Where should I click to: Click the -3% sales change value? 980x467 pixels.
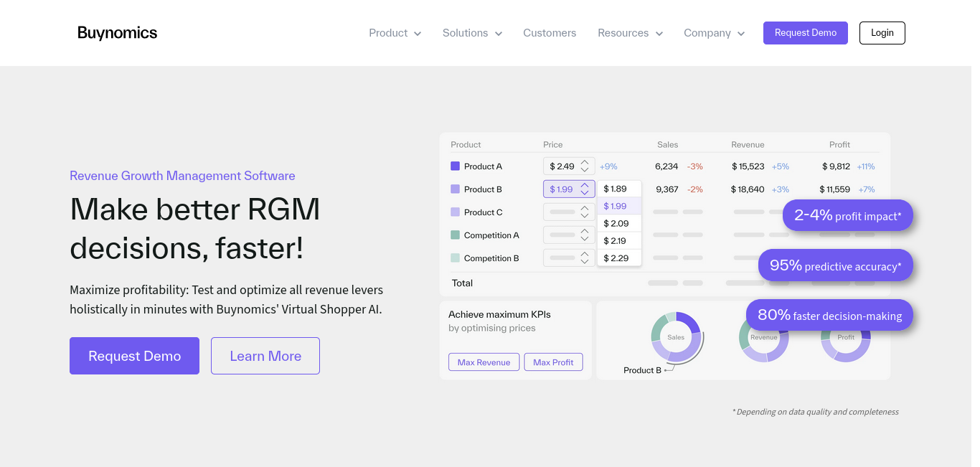coord(694,166)
